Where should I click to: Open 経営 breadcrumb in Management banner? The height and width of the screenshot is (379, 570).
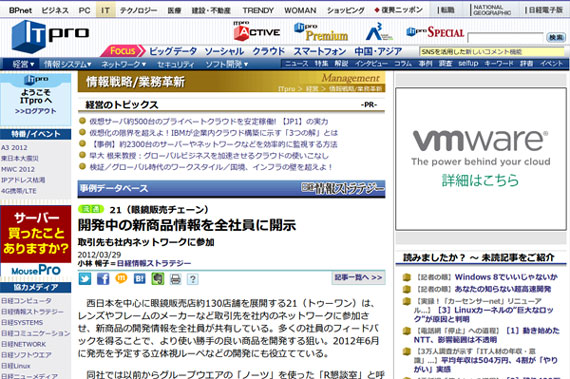click(312, 89)
